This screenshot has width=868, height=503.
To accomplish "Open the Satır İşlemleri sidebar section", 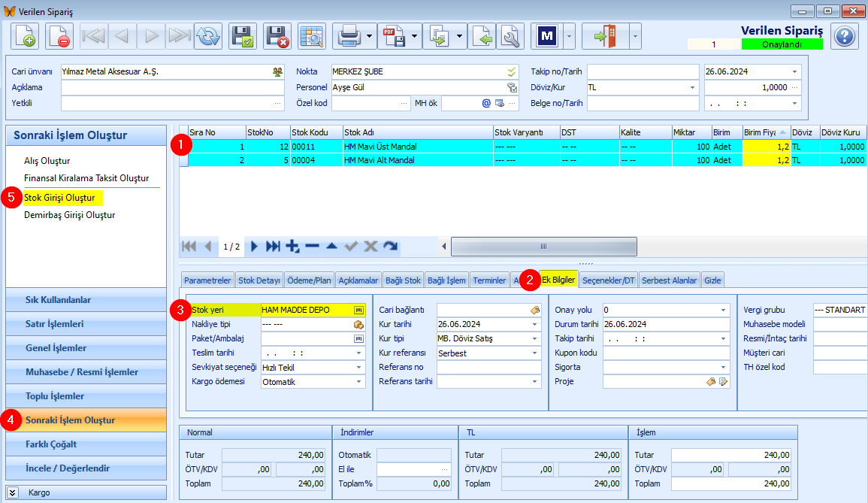I will click(86, 324).
